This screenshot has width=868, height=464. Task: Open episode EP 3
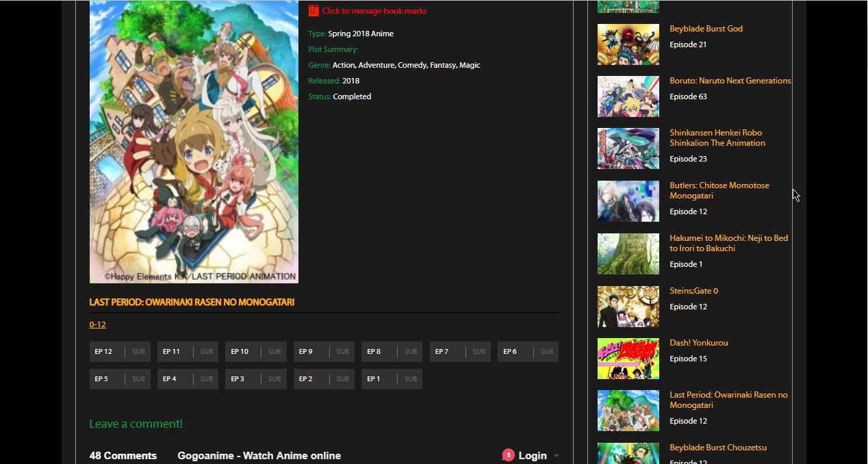click(x=255, y=379)
